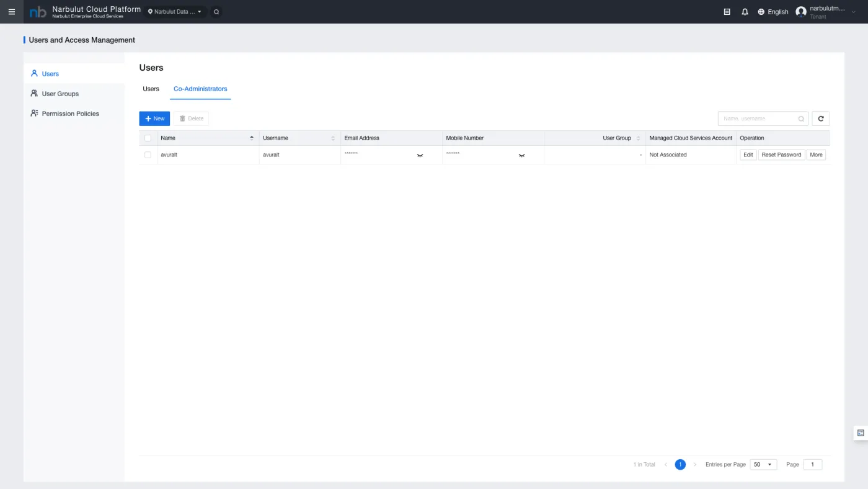This screenshot has height=489, width=868.
Task: Select all rows via header checkbox
Action: [x=148, y=138]
